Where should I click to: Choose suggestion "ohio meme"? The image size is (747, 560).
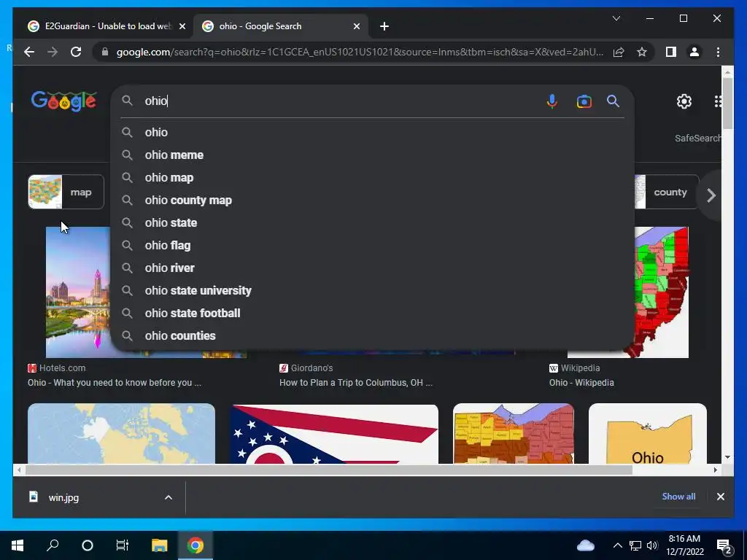click(x=372, y=155)
